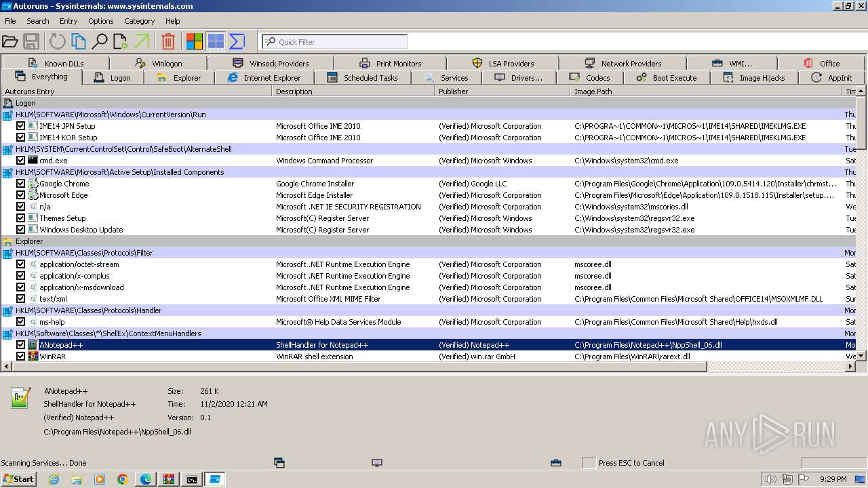Uncheck the WinRAR entry checkbox
Viewport: 868px width, 488px height.
(20, 357)
